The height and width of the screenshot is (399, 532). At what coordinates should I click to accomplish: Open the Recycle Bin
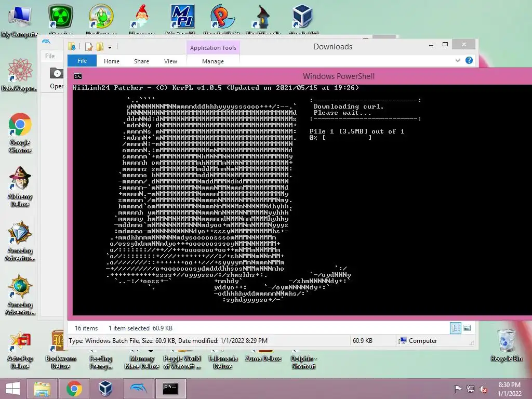coord(506,345)
